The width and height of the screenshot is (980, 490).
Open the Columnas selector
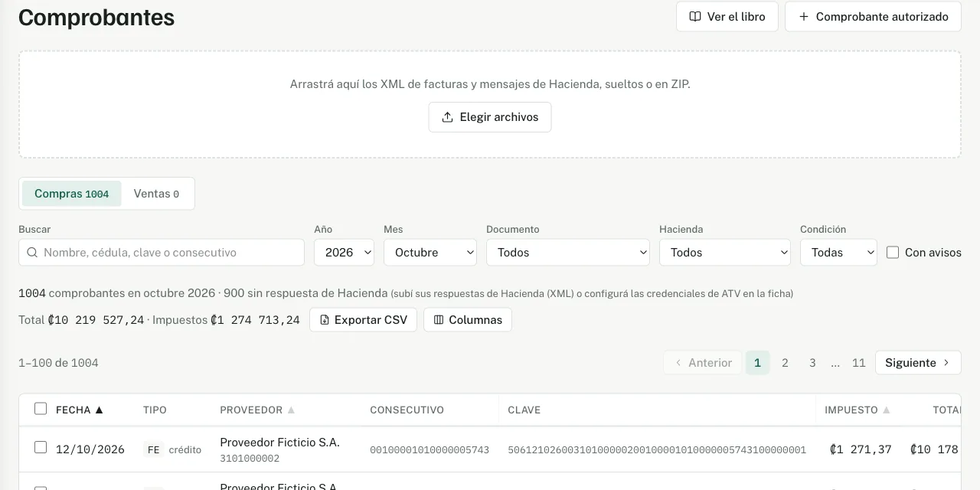click(468, 320)
